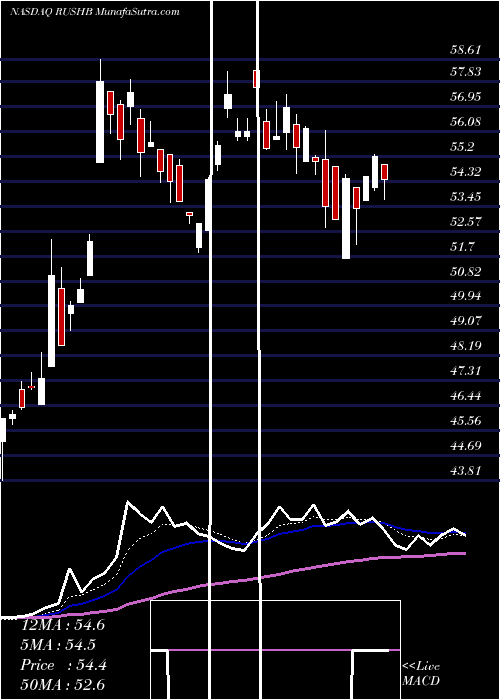Click the 50MA : 52.6 readout
The height and width of the screenshot is (700, 500).
click(x=63, y=685)
